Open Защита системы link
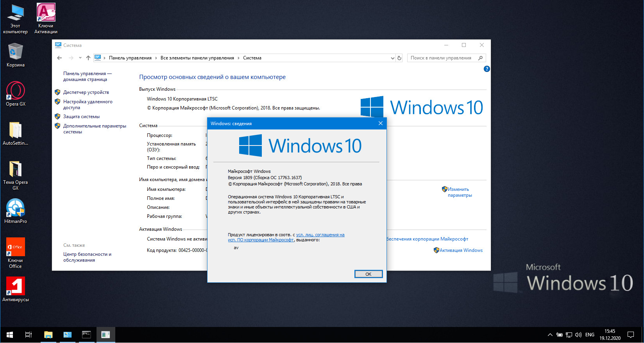Viewport: 644px width, 343px height. [x=81, y=117]
